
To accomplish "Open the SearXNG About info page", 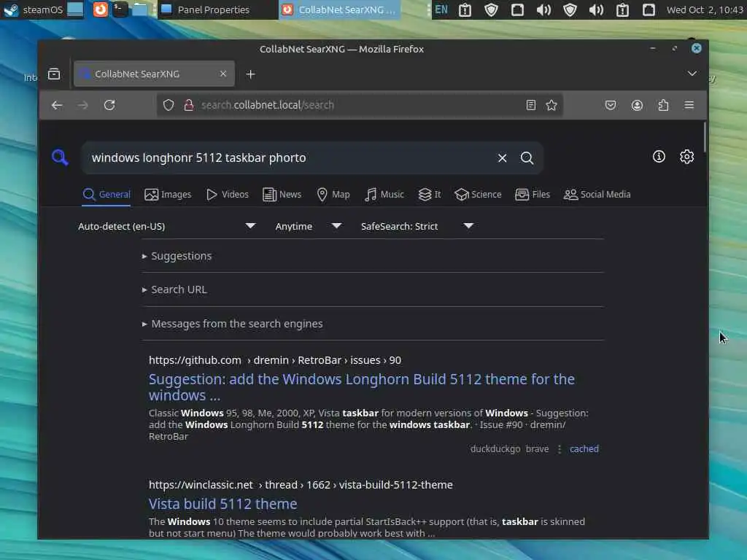I will tap(659, 157).
